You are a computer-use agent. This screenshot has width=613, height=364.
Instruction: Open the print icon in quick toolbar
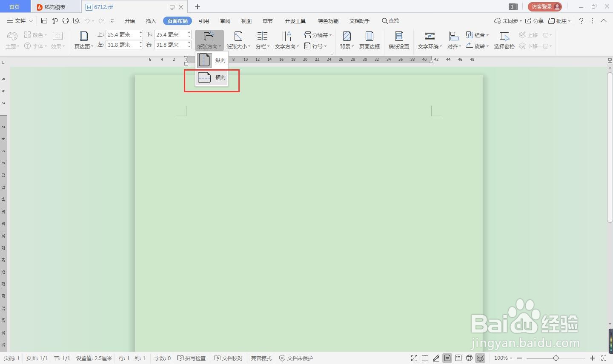[x=66, y=20]
